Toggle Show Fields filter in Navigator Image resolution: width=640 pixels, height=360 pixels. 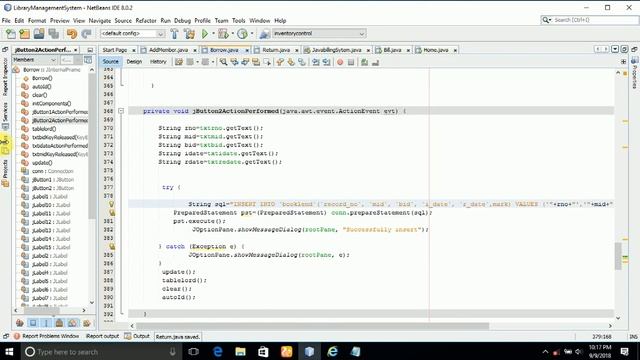33,323
